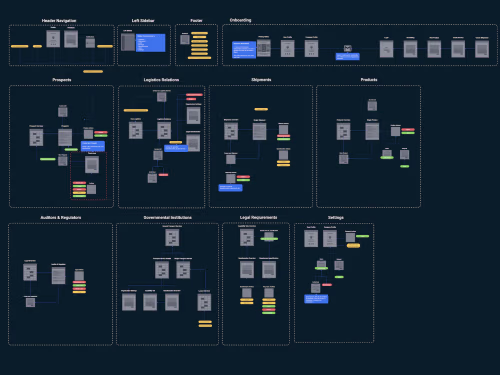The width and height of the screenshot is (500, 375).
Task: Click the Logistics Solutions section title
Action: tap(161, 80)
